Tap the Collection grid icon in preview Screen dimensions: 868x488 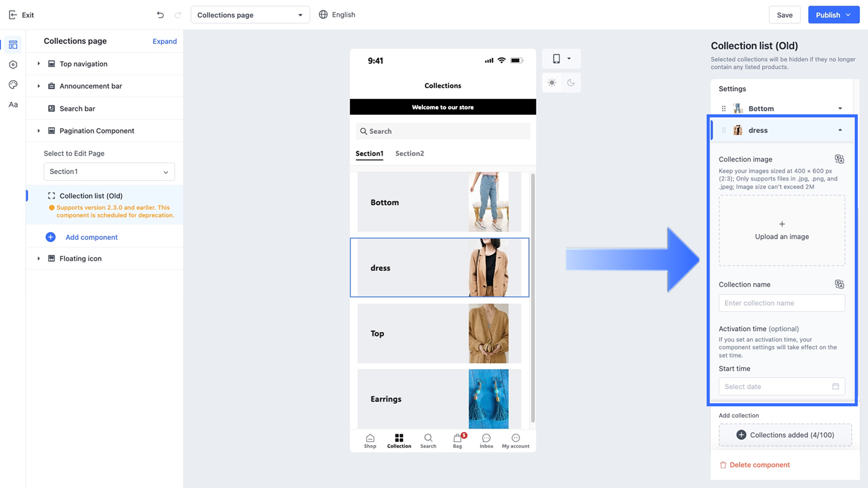click(399, 438)
